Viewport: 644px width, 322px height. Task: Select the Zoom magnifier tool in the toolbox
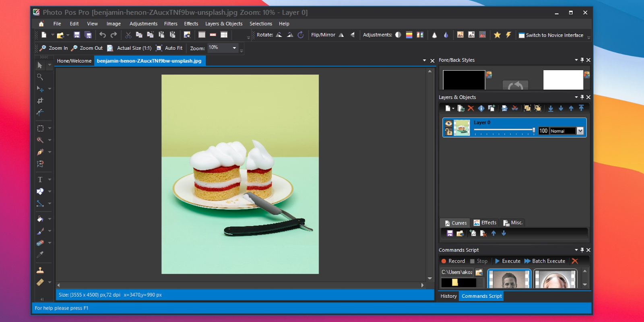point(40,77)
